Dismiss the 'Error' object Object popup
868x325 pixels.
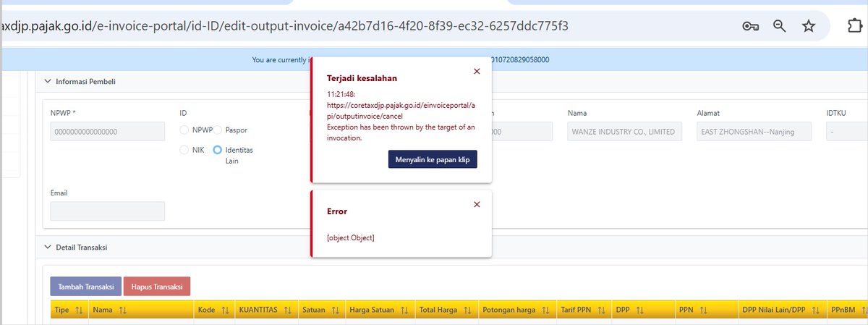click(x=476, y=204)
